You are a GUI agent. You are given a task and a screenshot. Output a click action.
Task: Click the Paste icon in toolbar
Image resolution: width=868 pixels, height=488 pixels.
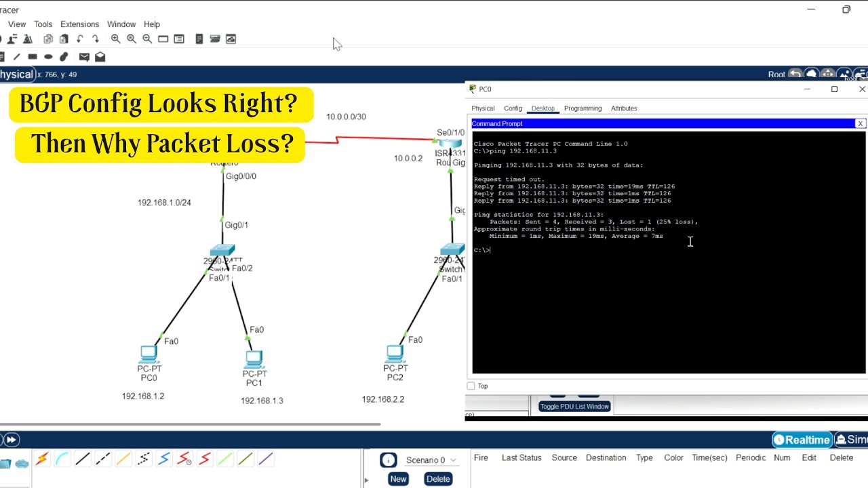coord(64,39)
